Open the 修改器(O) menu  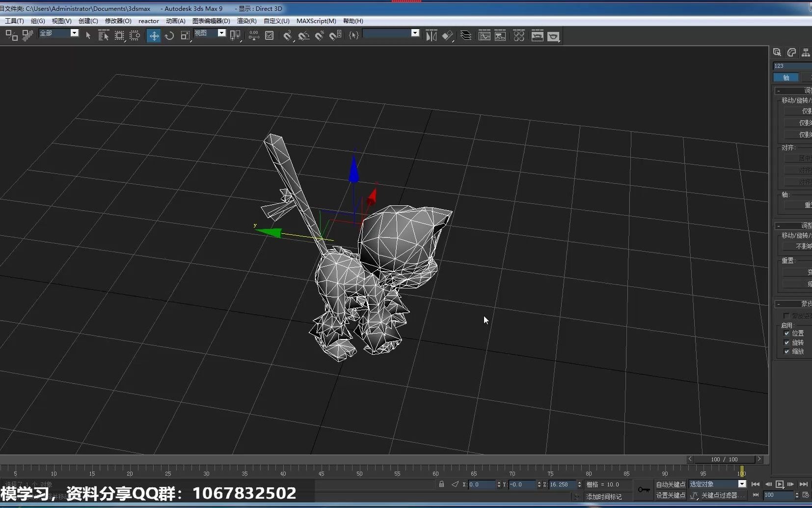tap(118, 21)
